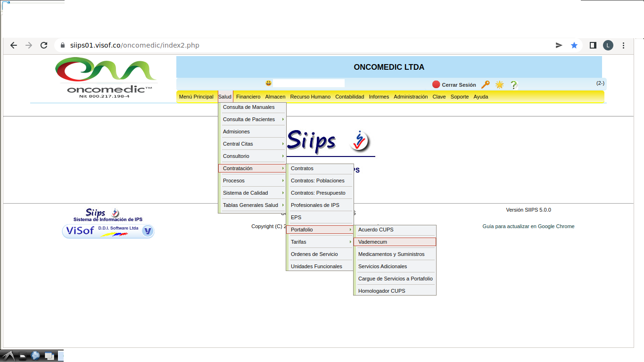Open the LXDE start menu in the taskbar

click(x=9, y=356)
